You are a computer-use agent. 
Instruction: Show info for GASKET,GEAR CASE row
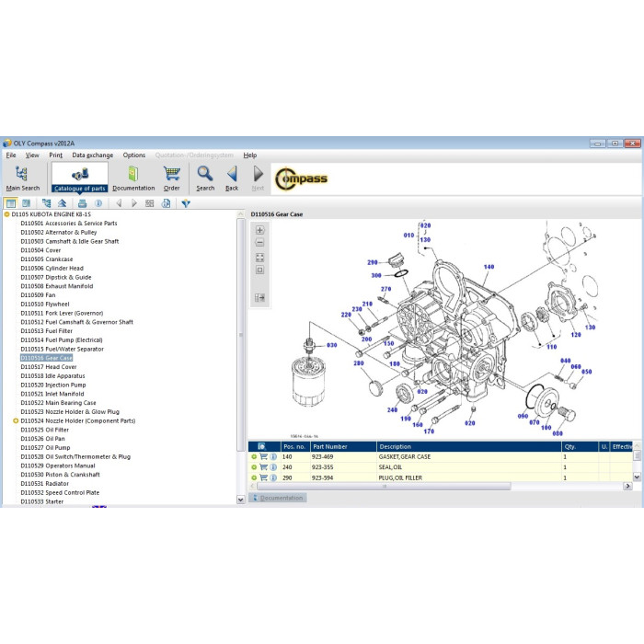273,456
